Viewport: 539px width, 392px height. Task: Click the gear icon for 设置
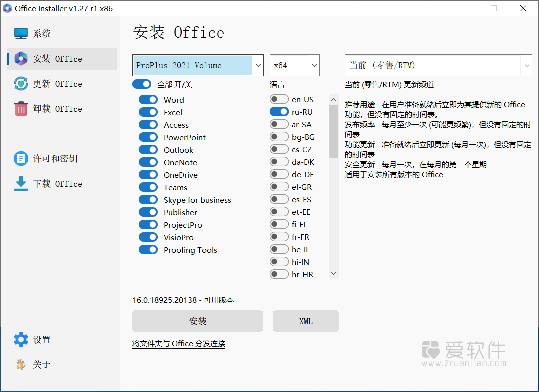pyautogui.click(x=21, y=340)
